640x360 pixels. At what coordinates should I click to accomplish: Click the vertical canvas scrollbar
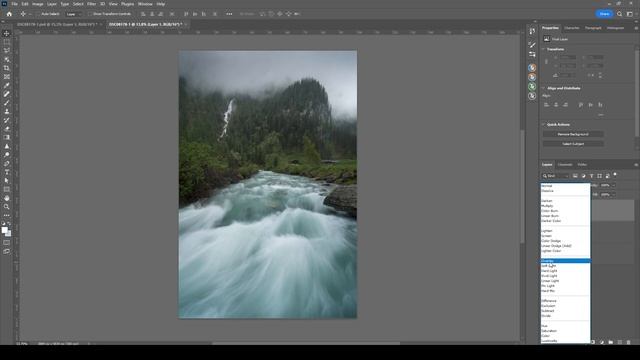[522, 187]
